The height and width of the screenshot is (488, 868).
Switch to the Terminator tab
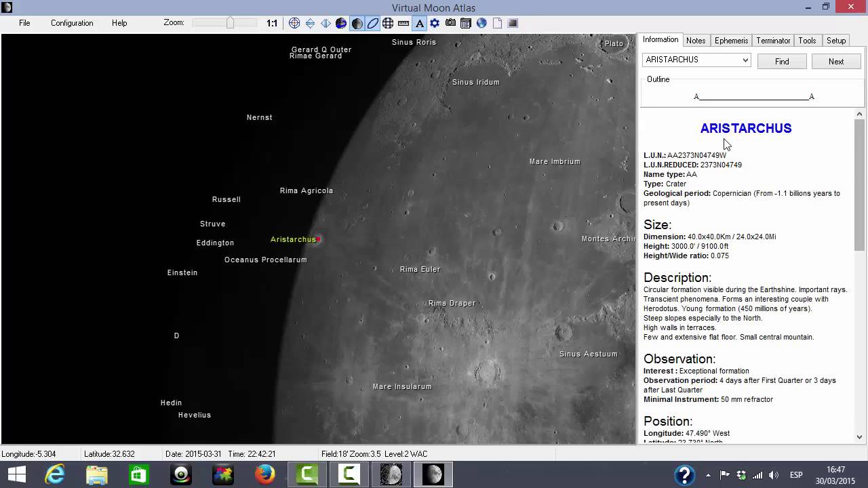click(x=773, y=41)
